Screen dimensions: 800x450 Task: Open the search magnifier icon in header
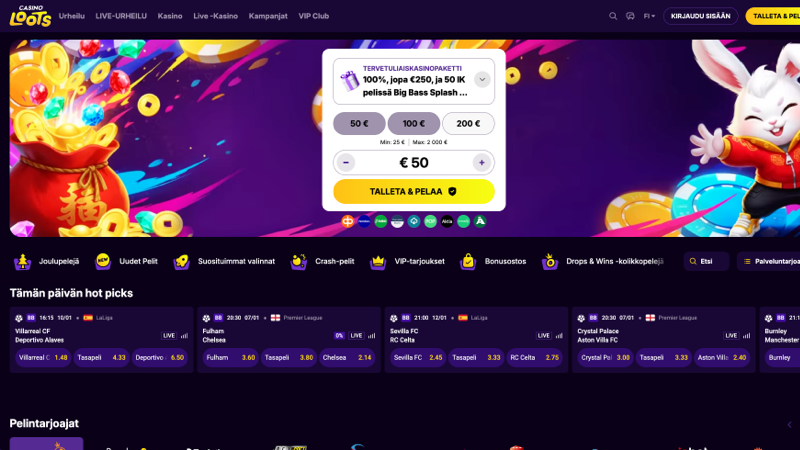[x=613, y=16]
